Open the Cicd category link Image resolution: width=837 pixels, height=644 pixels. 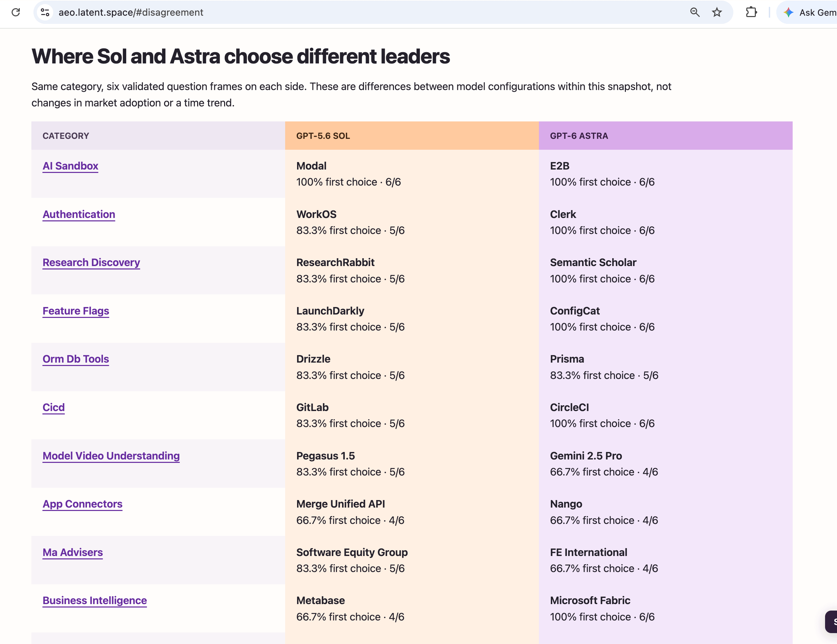click(x=54, y=408)
